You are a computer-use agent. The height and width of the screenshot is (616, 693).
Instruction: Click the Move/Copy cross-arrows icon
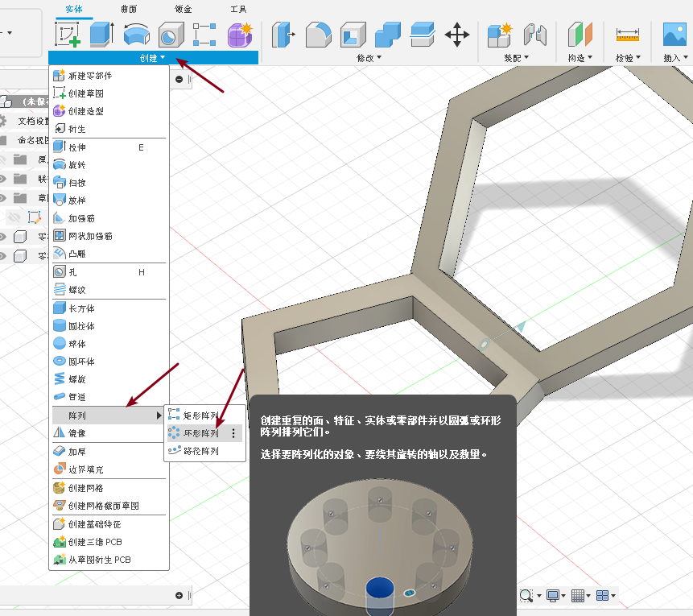[457, 34]
